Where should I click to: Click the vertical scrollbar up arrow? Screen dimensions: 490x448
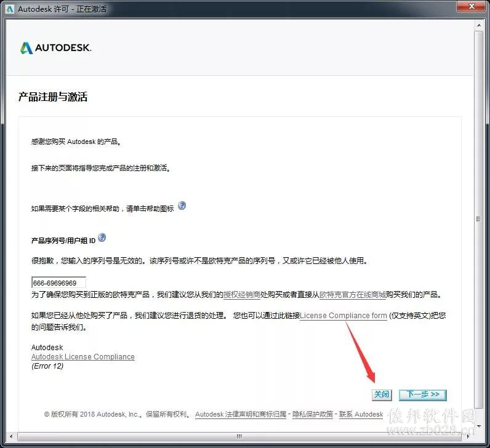point(479,25)
